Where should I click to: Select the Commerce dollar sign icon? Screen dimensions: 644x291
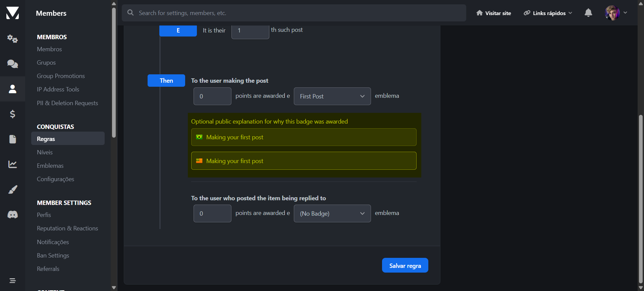(x=12, y=114)
